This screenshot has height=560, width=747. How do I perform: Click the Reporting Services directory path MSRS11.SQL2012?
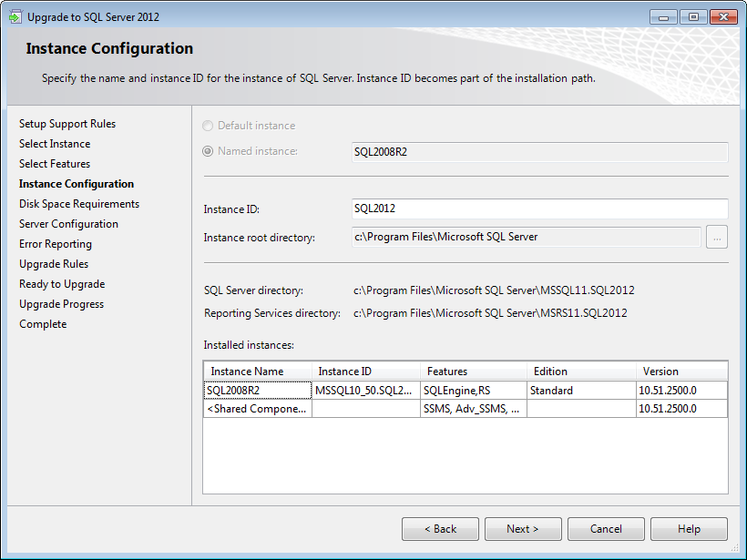point(490,313)
